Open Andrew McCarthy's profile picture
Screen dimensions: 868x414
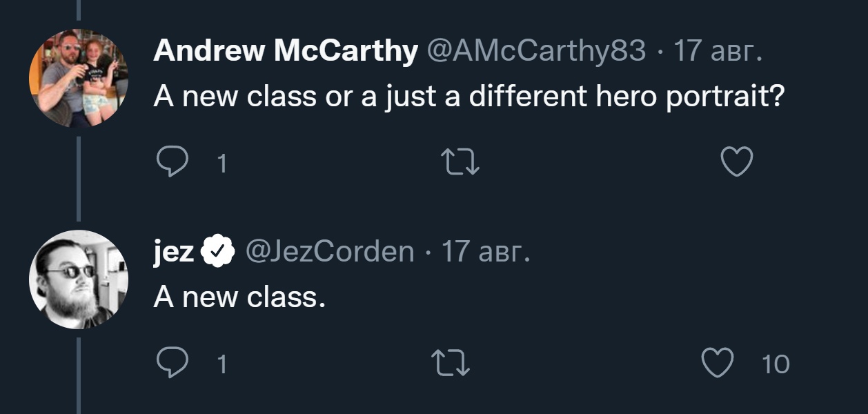pos(79,78)
